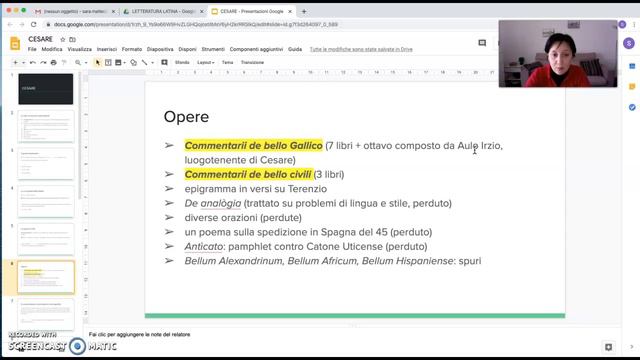Switch to the LETTERATURA LATINA tab
This screenshot has width=640, height=360.
[x=163, y=11]
